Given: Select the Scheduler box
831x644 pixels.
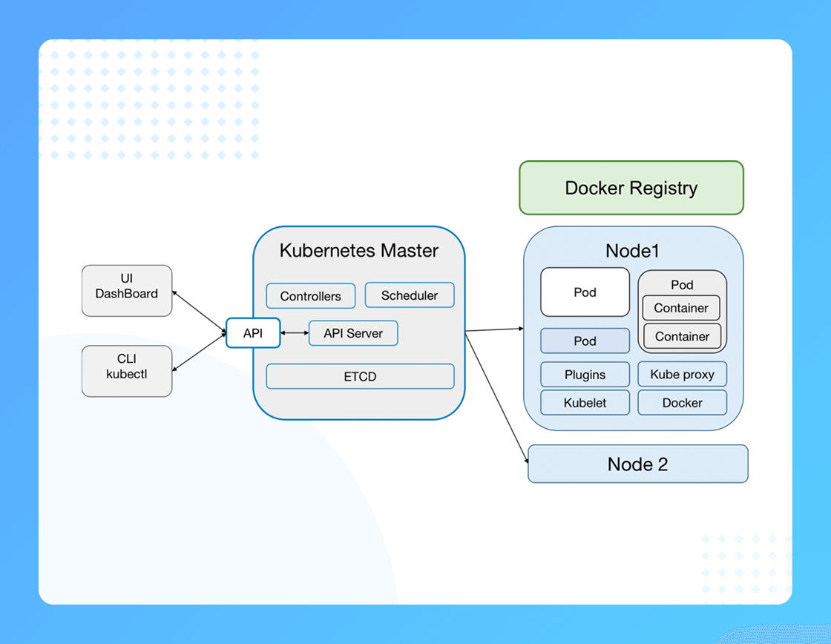Looking at the screenshot, I should pyautogui.click(x=409, y=295).
